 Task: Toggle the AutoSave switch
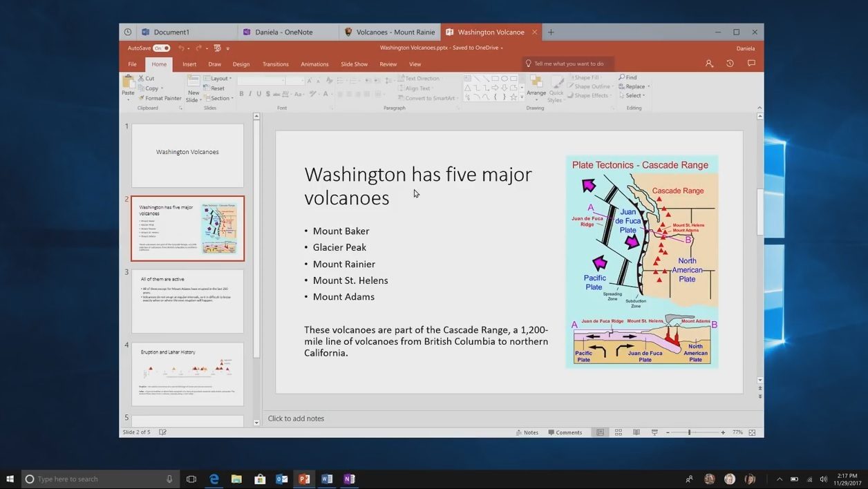(162, 48)
